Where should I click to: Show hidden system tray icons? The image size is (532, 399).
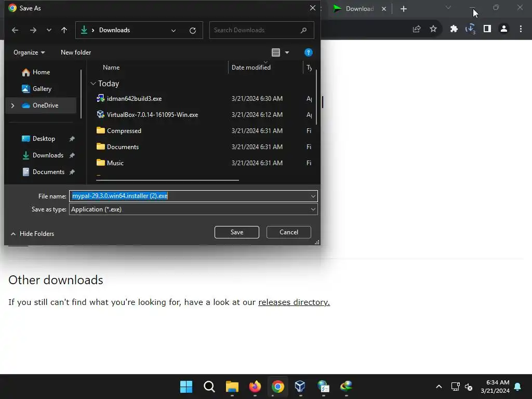click(438, 387)
